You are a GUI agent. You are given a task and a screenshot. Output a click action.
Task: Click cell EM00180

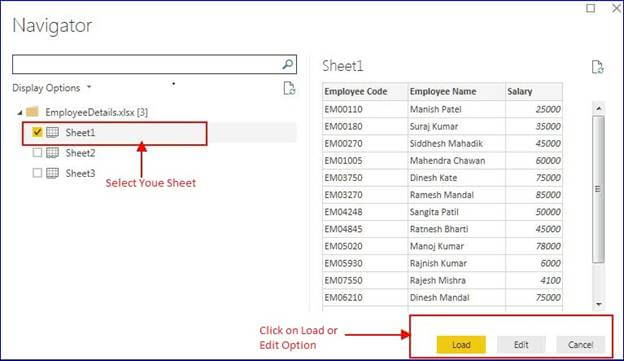(365, 126)
